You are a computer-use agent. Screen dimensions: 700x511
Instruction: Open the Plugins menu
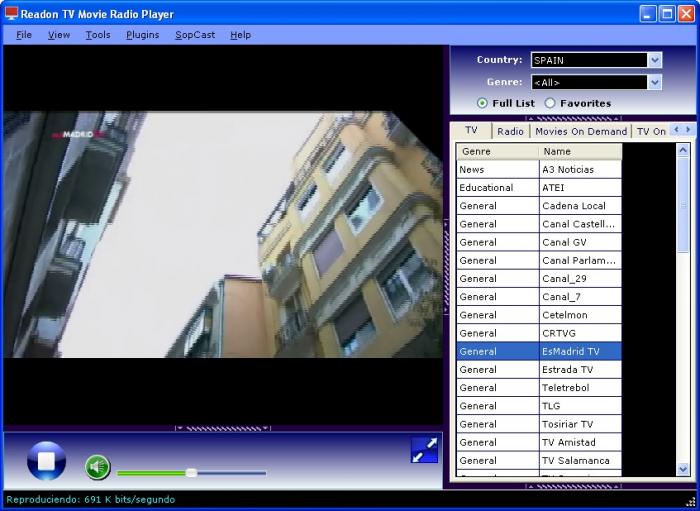point(142,35)
